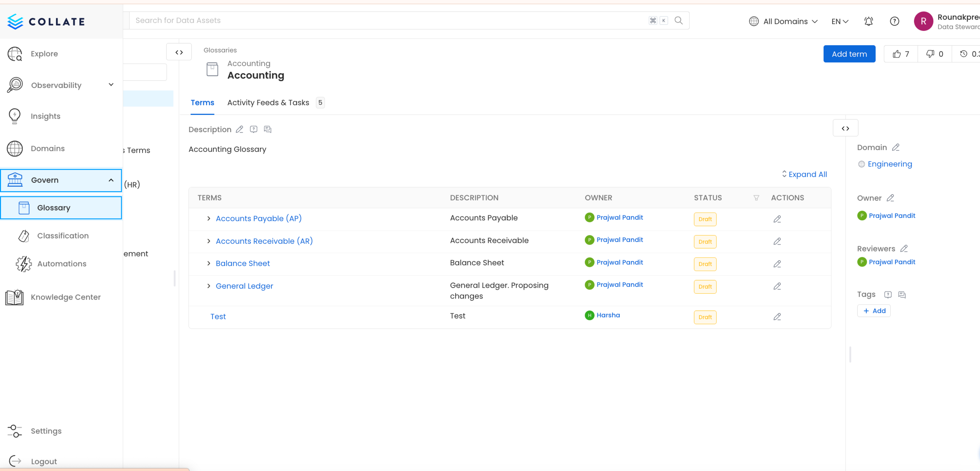Click the edit icon next to Description

tap(240, 129)
